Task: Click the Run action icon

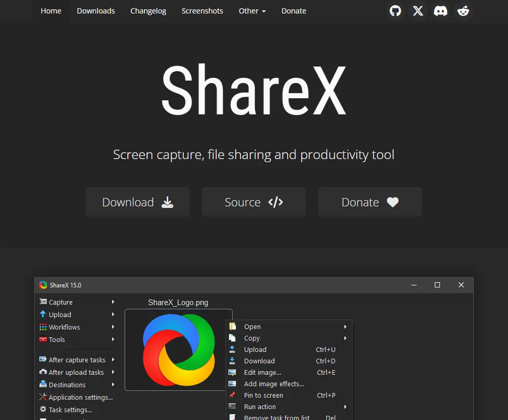Action: pos(232,406)
